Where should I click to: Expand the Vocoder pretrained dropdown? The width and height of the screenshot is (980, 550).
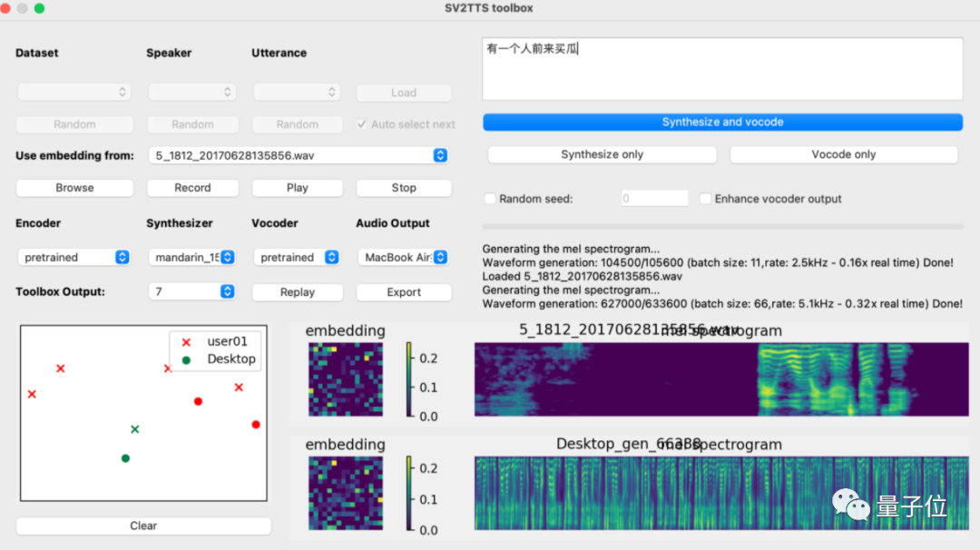tap(297, 258)
